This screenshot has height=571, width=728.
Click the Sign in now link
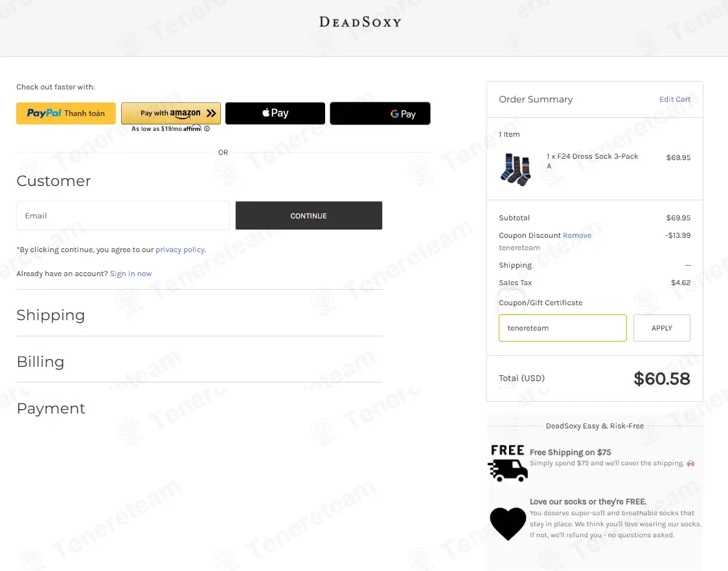coord(131,274)
